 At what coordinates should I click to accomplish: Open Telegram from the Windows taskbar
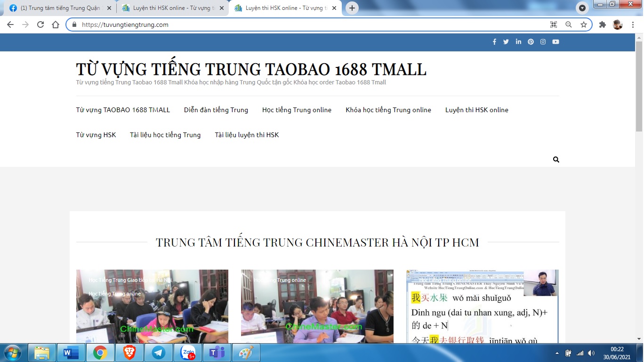(x=159, y=353)
